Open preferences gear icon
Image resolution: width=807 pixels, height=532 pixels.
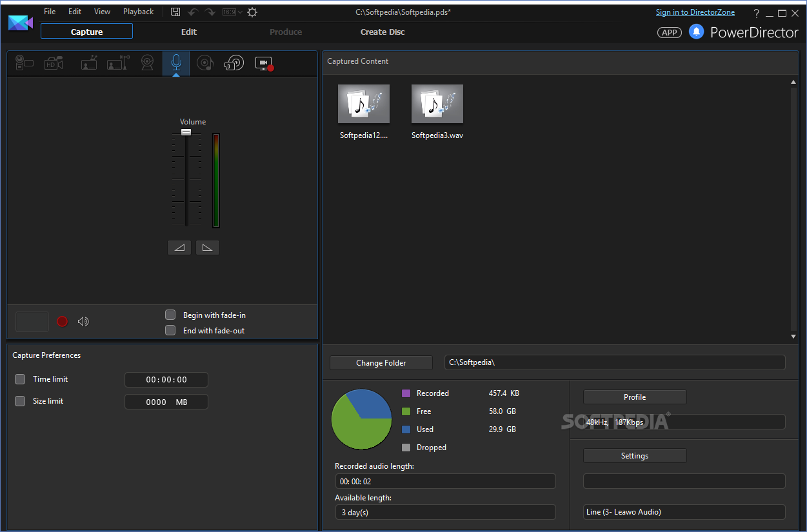pyautogui.click(x=252, y=12)
